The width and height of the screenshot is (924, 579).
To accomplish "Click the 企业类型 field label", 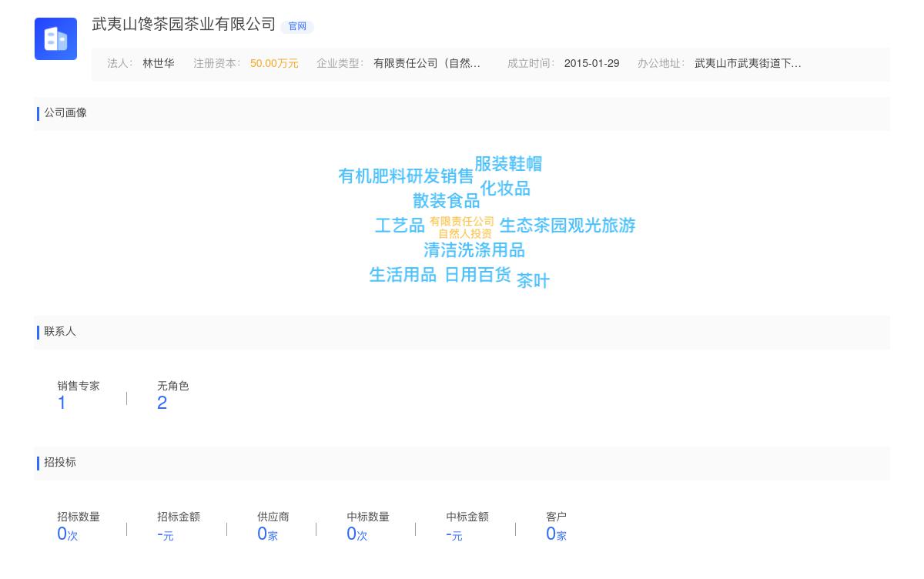I will 340,64.
